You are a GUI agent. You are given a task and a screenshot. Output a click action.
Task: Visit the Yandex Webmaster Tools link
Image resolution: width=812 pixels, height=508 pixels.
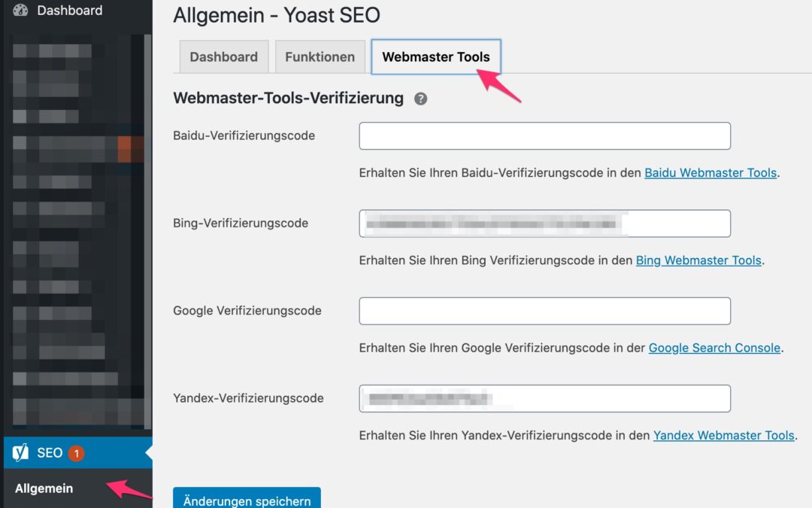pyautogui.click(x=723, y=435)
